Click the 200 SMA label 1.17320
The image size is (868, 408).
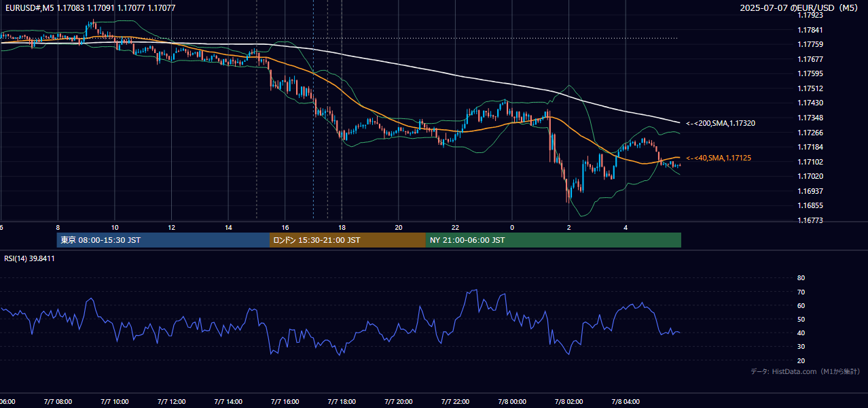click(x=721, y=123)
